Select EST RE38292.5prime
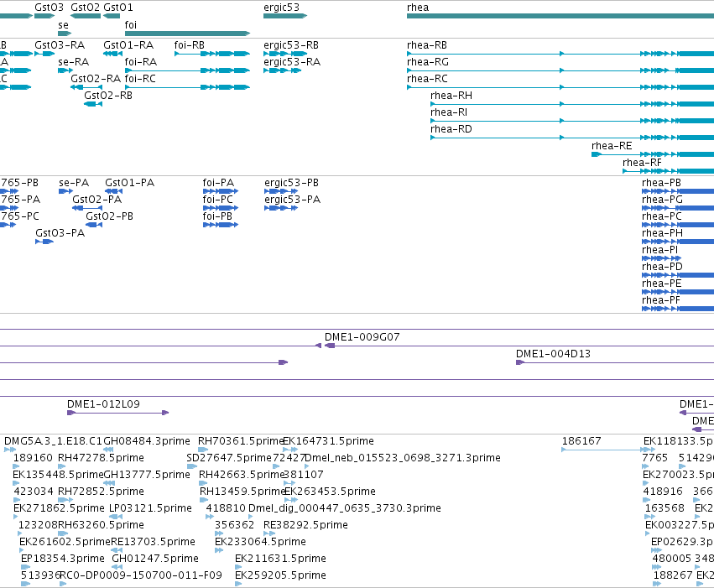This screenshot has width=714, height=588. (305, 525)
